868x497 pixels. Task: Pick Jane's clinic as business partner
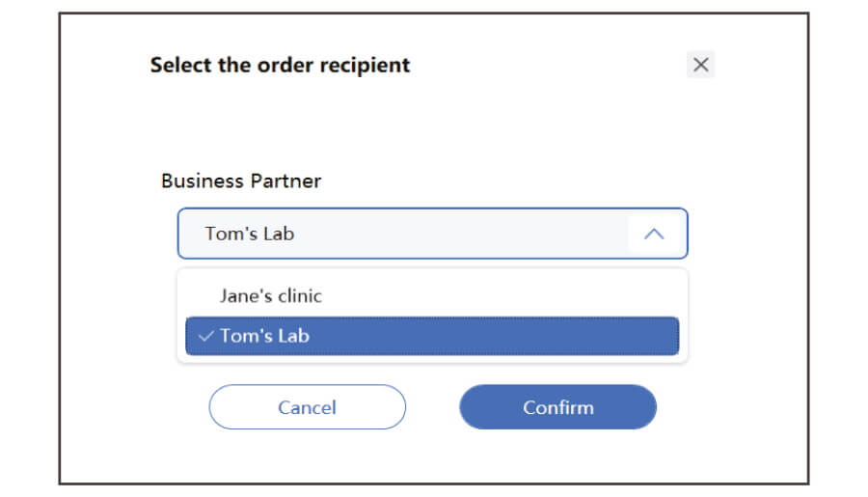tap(432, 296)
